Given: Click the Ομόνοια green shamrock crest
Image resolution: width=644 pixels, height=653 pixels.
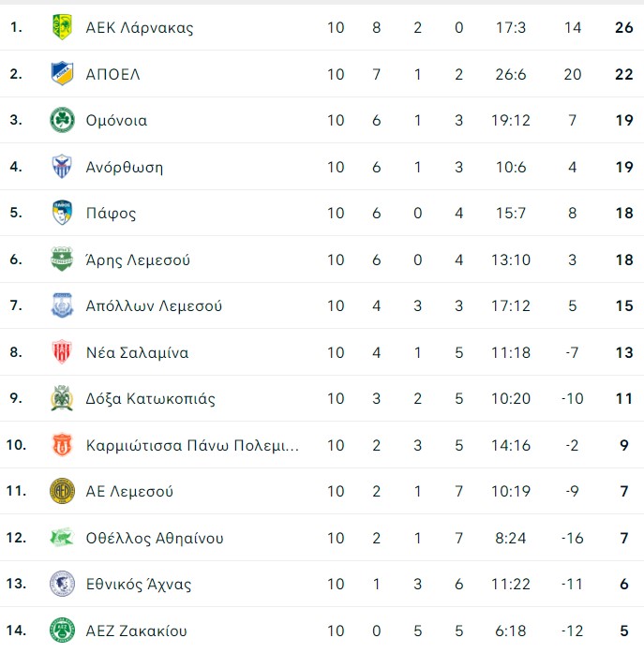Looking at the screenshot, I should (x=62, y=121).
